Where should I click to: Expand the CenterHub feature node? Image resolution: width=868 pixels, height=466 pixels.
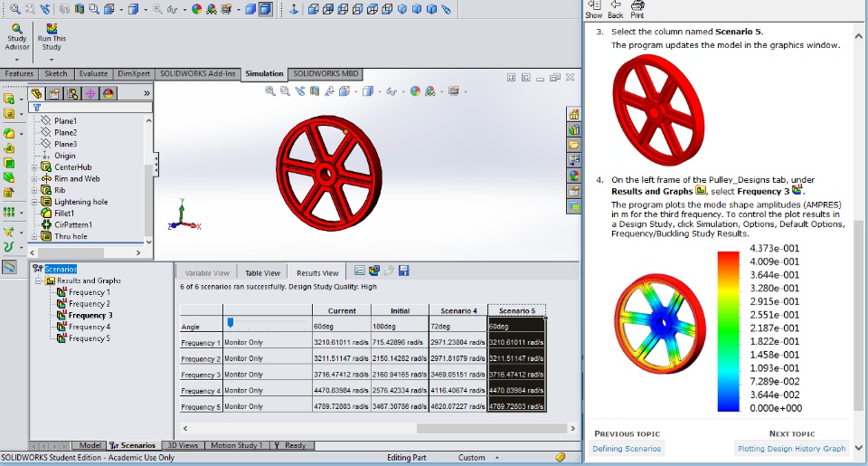pyautogui.click(x=34, y=167)
